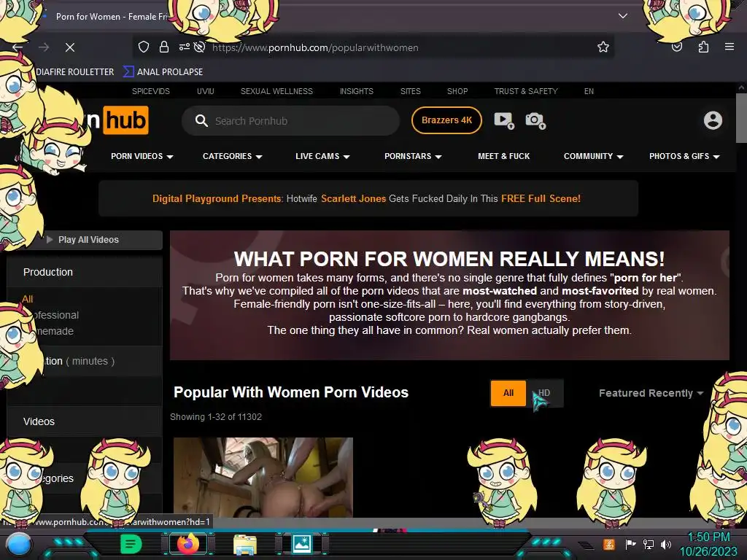This screenshot has height=560, width=747.
Task: Select the All option under Production
Action: (27, 299)
